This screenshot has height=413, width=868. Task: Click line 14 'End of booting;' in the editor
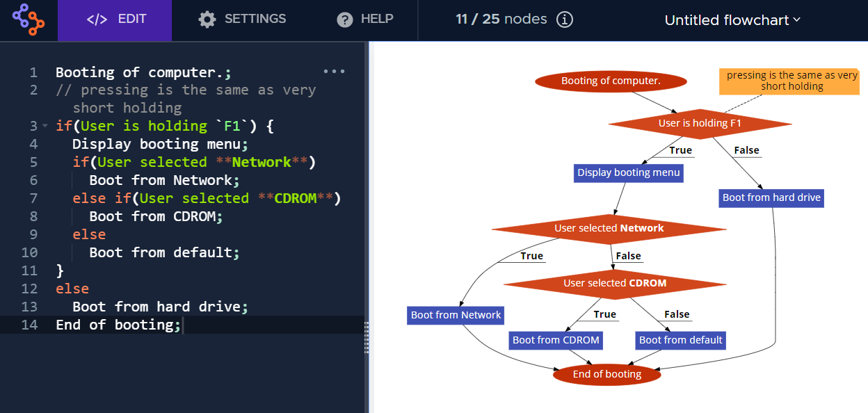[x=118, y=324]
